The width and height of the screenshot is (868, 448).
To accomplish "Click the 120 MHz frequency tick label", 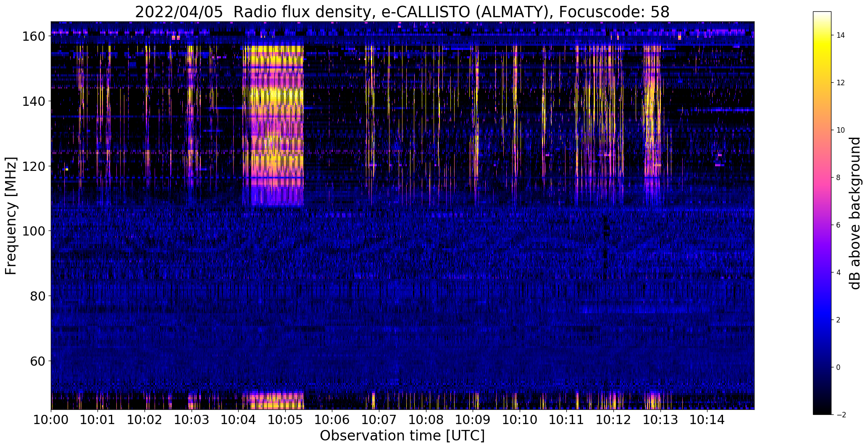I will (34, 166).
